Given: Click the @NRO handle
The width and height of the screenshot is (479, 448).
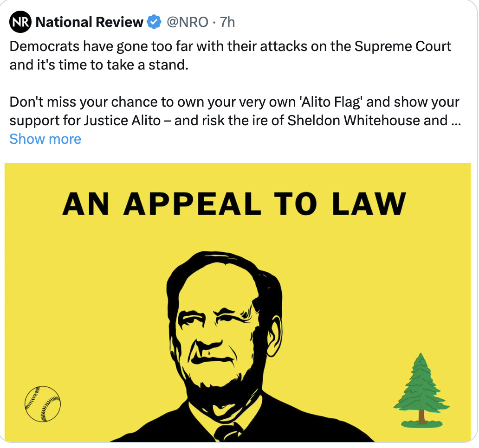Looking at the screenshot, I should point(187,22).
